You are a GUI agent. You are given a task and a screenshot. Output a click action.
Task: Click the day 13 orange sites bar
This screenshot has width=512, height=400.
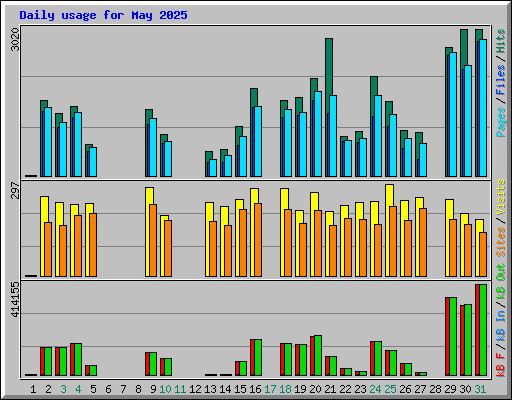coord(213,249)
